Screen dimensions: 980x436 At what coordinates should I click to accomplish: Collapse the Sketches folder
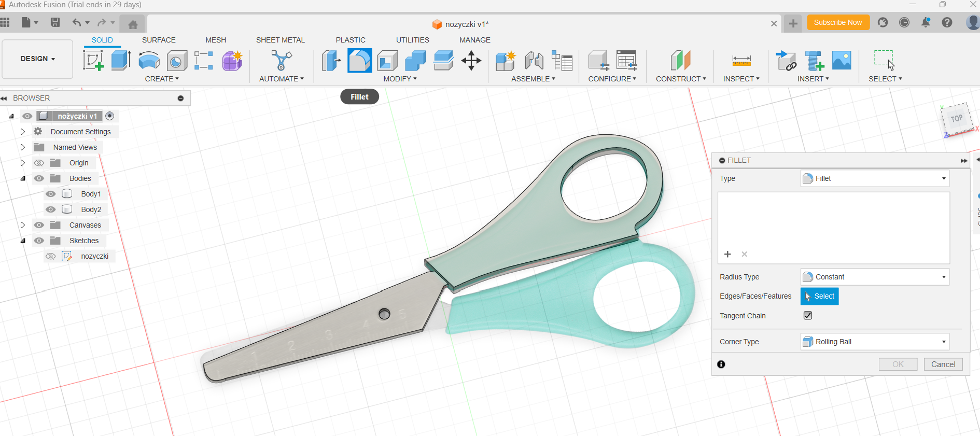(23, 241)
